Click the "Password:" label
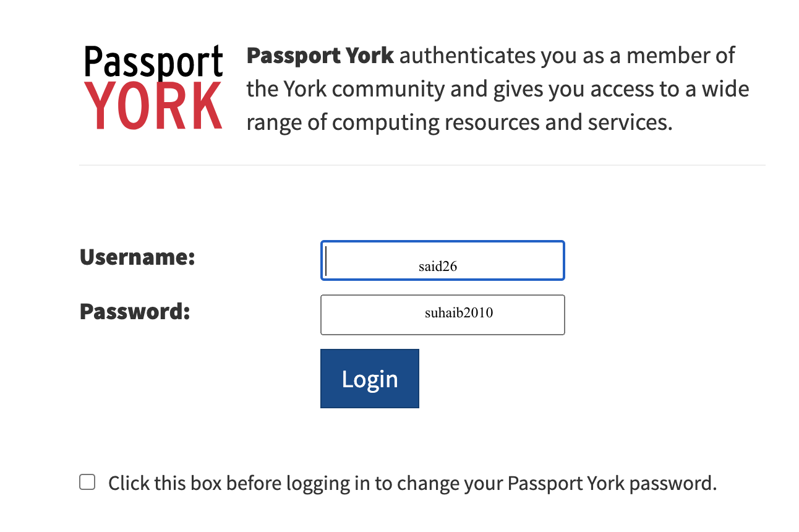 coord(134,311)
